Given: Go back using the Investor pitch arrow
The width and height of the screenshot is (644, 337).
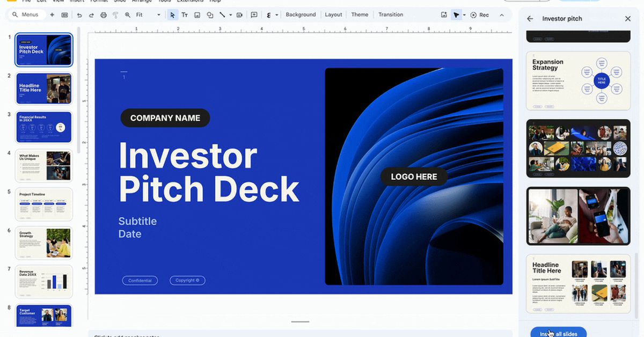Looking at the screenshot, I should click(530, 19).
